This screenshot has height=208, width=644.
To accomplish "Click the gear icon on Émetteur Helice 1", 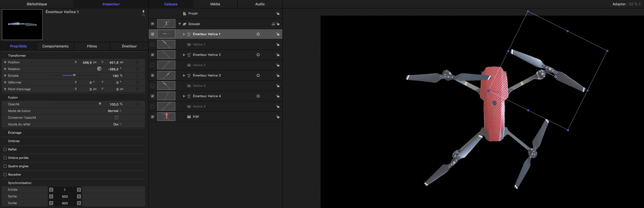I will pyautogui.click(x=258, y=34).
